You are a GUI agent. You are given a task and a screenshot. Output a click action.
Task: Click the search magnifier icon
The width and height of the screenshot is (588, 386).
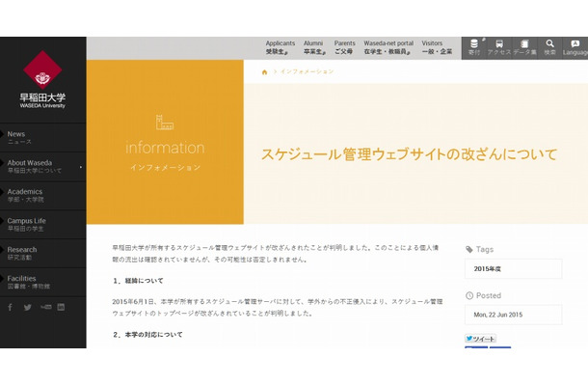(549, 47)
